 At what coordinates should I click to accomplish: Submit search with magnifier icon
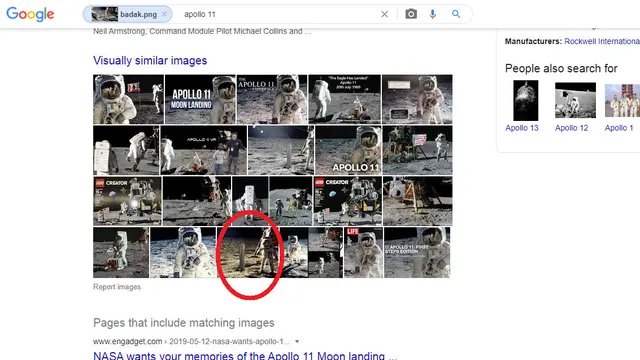456,14
